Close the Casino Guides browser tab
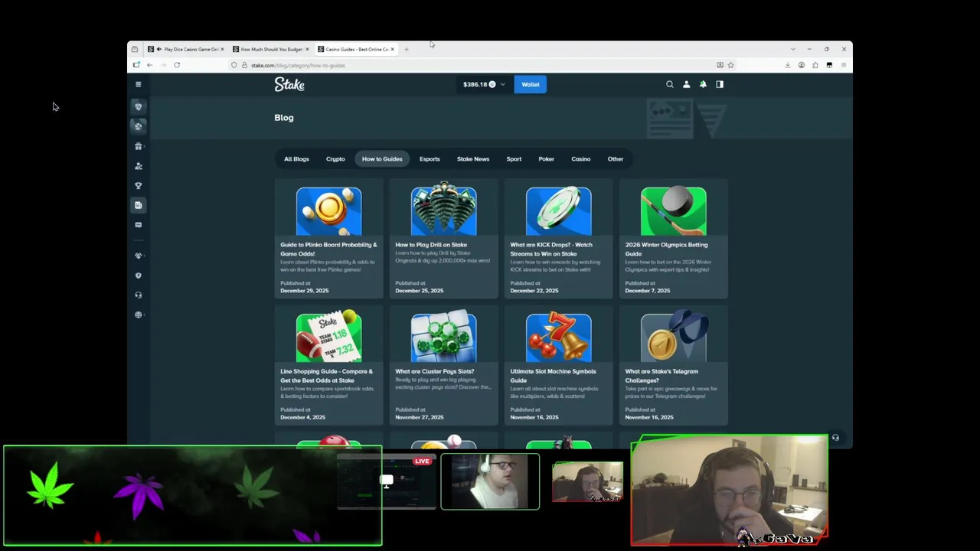980x551 pixels. pyautogui.click(x=392, y=49)
